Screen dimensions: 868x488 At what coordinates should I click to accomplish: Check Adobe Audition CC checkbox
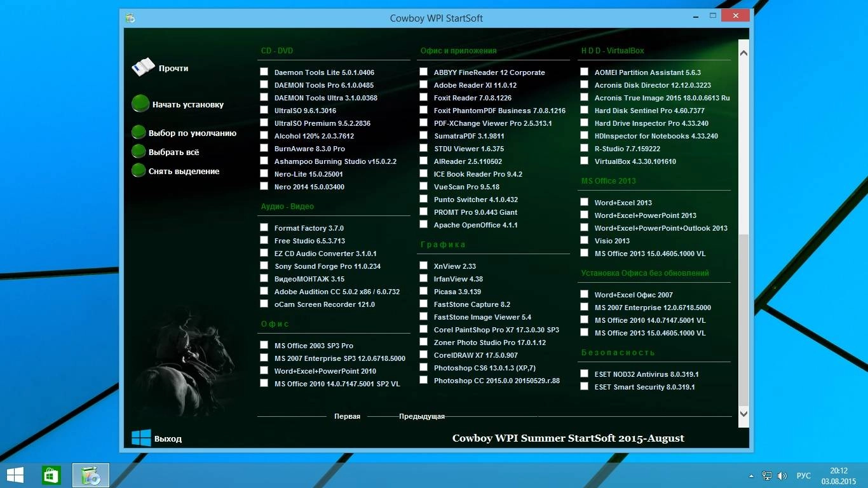click(264, 291)
